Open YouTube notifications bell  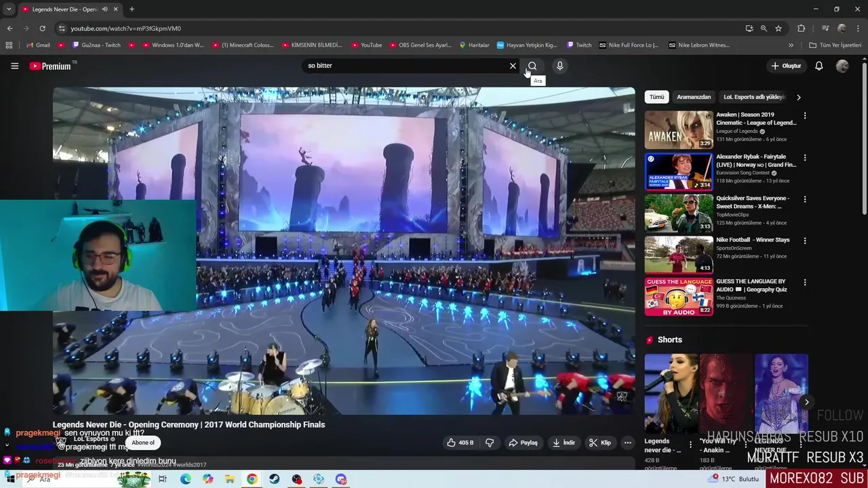pyautogui.click(x=818, y=66)
